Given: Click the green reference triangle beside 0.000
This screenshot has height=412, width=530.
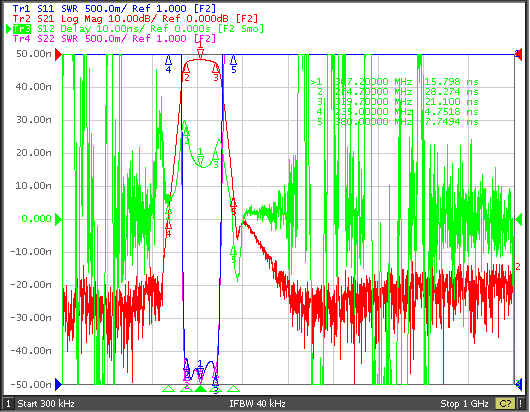Looking at the screenshot, I should [x=58, y=219].
